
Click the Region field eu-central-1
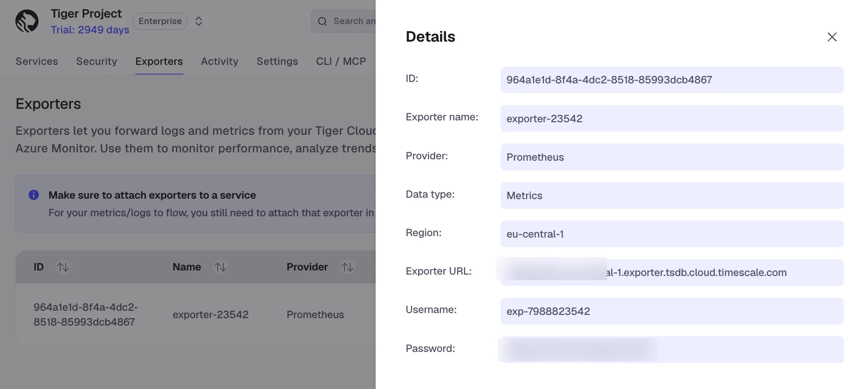tap(672, 234)
